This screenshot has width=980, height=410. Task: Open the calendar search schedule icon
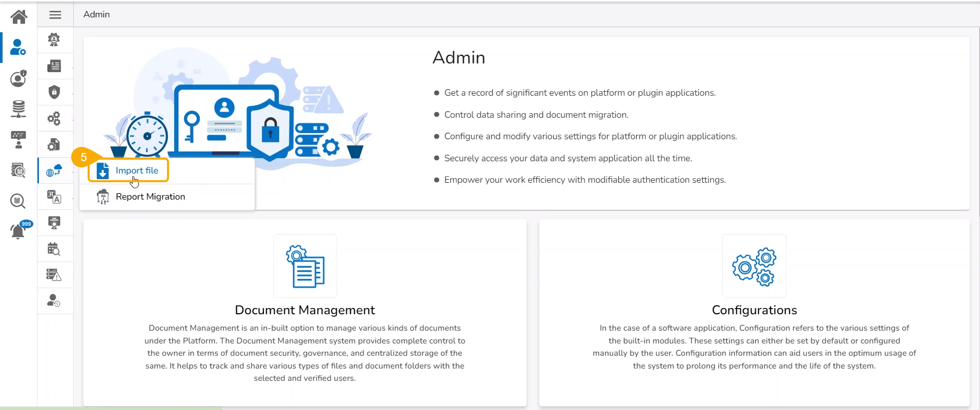54,249
